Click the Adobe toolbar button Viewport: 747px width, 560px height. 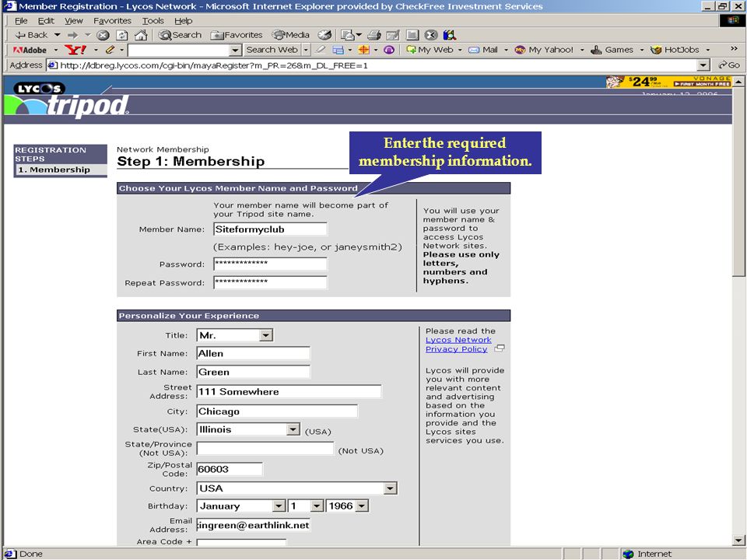pos(30,50)
